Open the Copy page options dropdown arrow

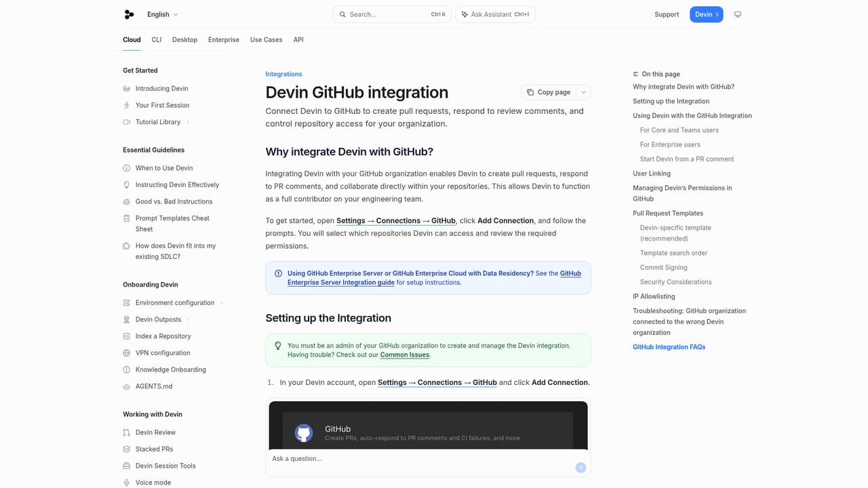[x=583, y=92]
